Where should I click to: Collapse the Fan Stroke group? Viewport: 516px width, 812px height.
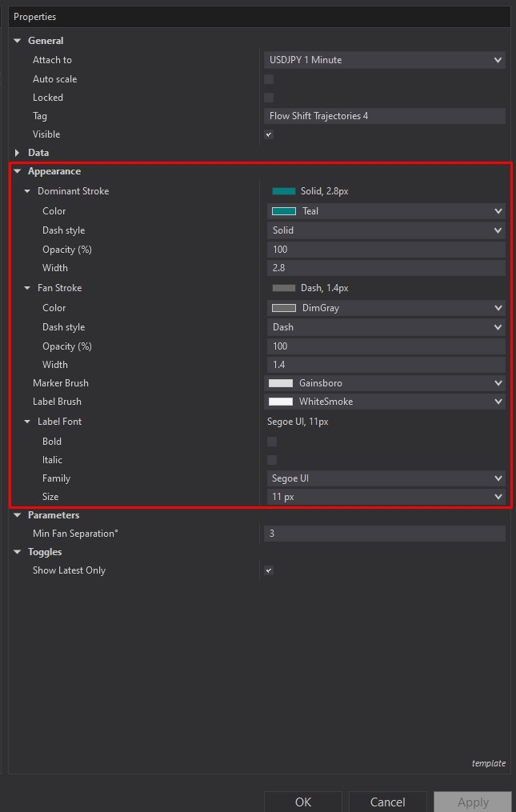(x=27, y=288)
